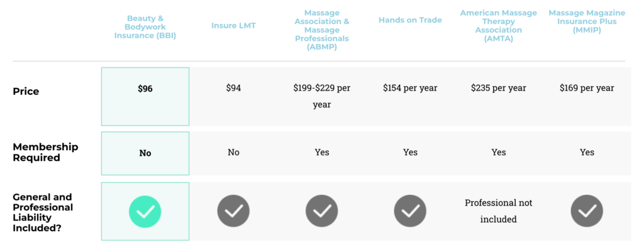The width and height of the screenshot is (644, 247).
Task: Click the gray checkmark in ABMP column
Action: [x=321, y=211]
